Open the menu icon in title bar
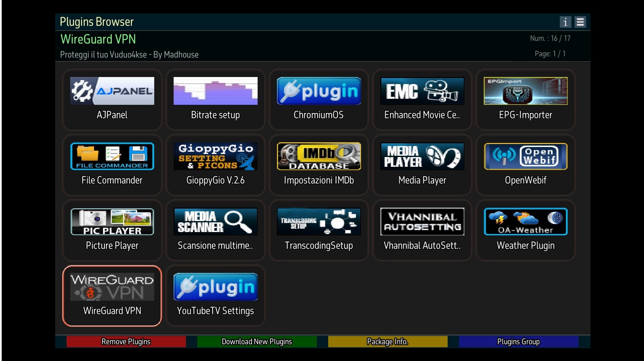The height and width of the screenshot is (361, 644). (x=580, y=22)
